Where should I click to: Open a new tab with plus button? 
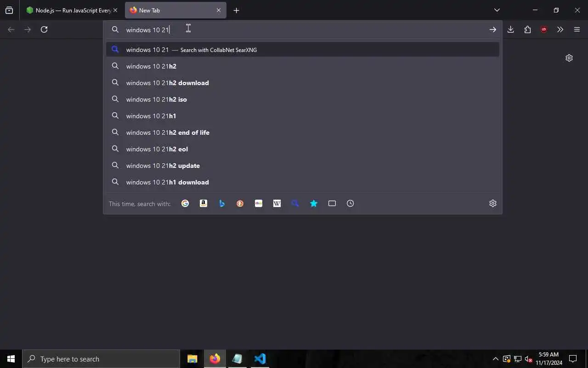236,10
